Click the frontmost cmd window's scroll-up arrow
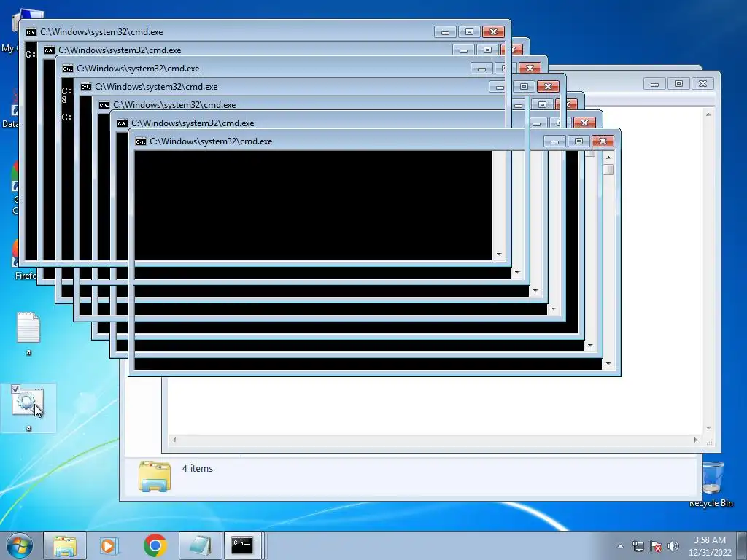747x560 pixels. coord(608,157)
